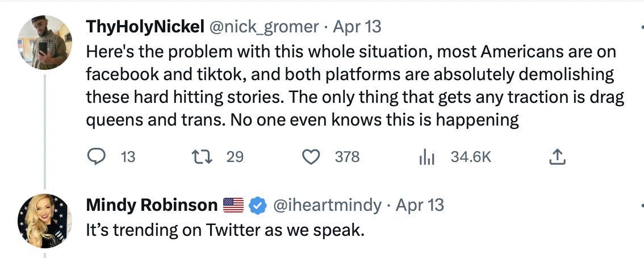
Task: Open the Mindy Robinson display name link
Action: pyautogui.click(x=152, y=205)
